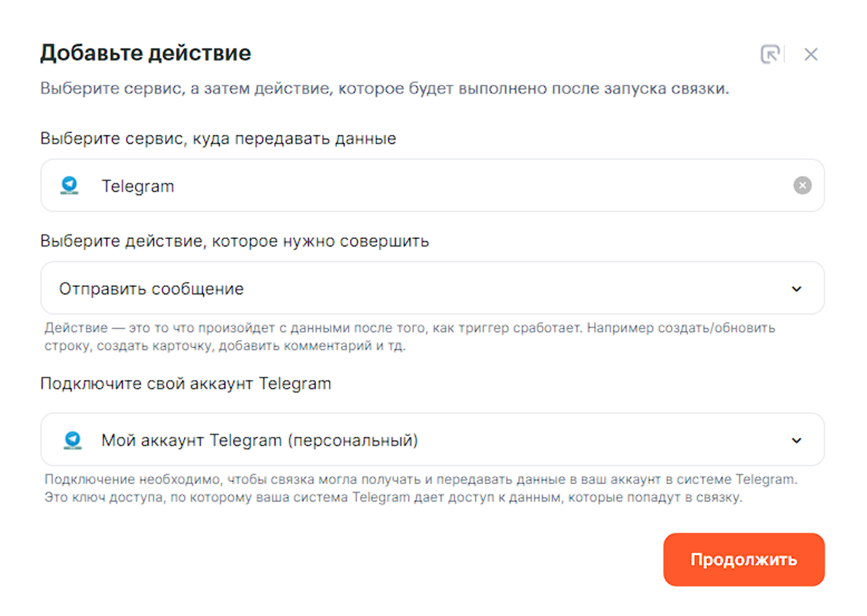Close the "Добавьте действие" dialog
This screenshot has height=616, width=867.
[x=811, y=55]
